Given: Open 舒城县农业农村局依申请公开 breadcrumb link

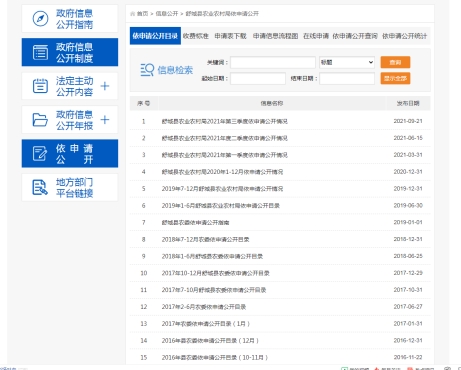Looking at the screenshot, I should (x=222, y=14).
